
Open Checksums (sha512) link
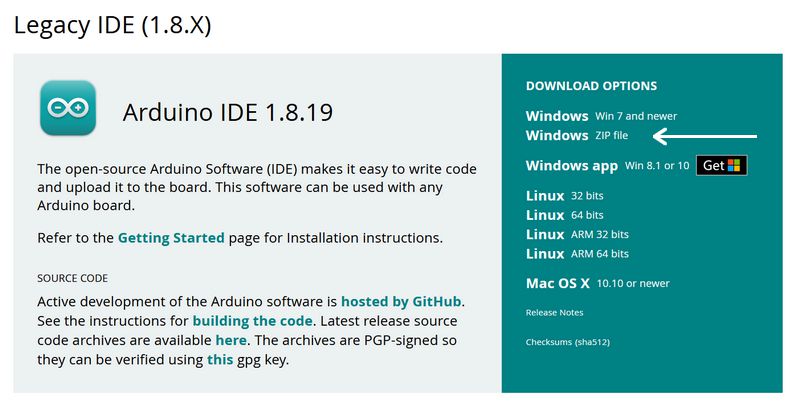tap(567, 342)
